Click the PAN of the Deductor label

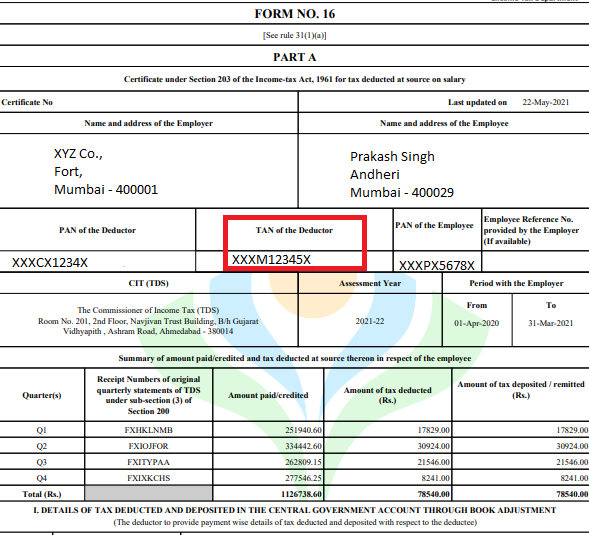click(x=97, y=230)
